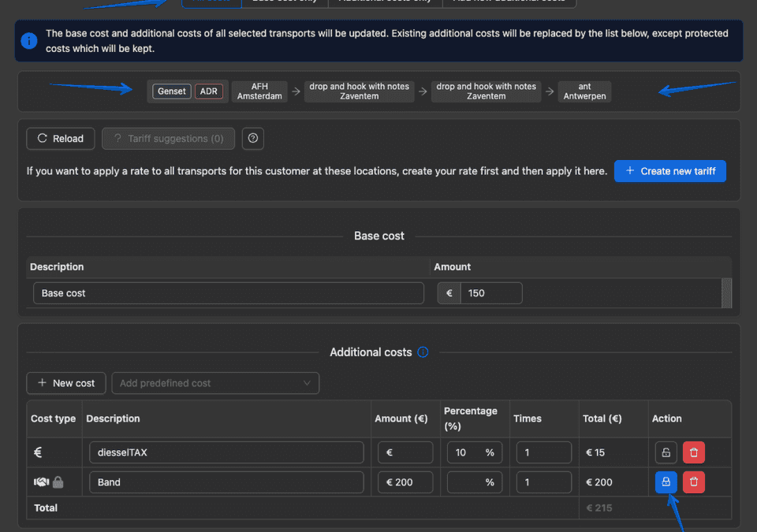
Task: Select the ADR tag
Action: tap(208, 91)
